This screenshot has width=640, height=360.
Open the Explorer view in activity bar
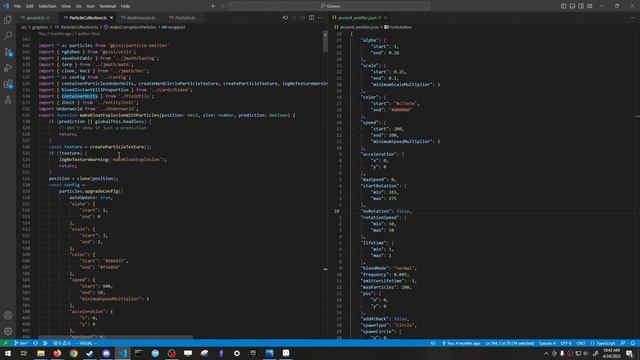coord(8,20)
